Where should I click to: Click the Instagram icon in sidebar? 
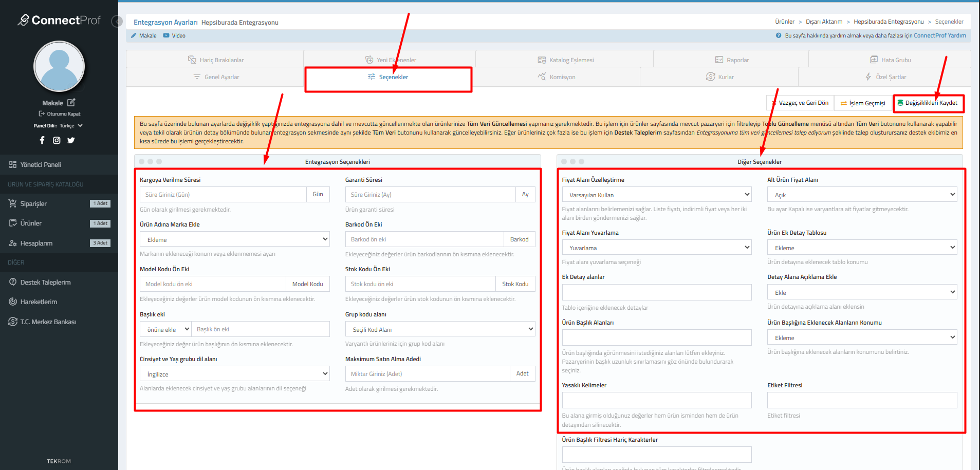57,140
